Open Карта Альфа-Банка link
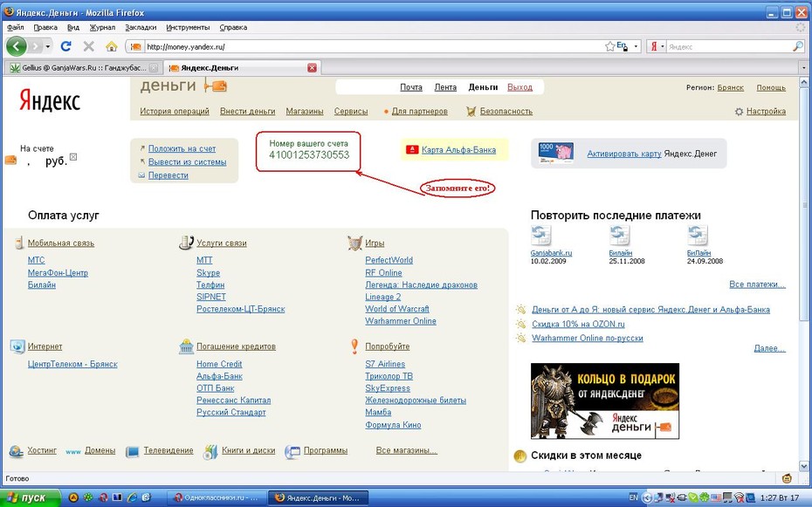The image size is (812, 507). coord(458,150)
